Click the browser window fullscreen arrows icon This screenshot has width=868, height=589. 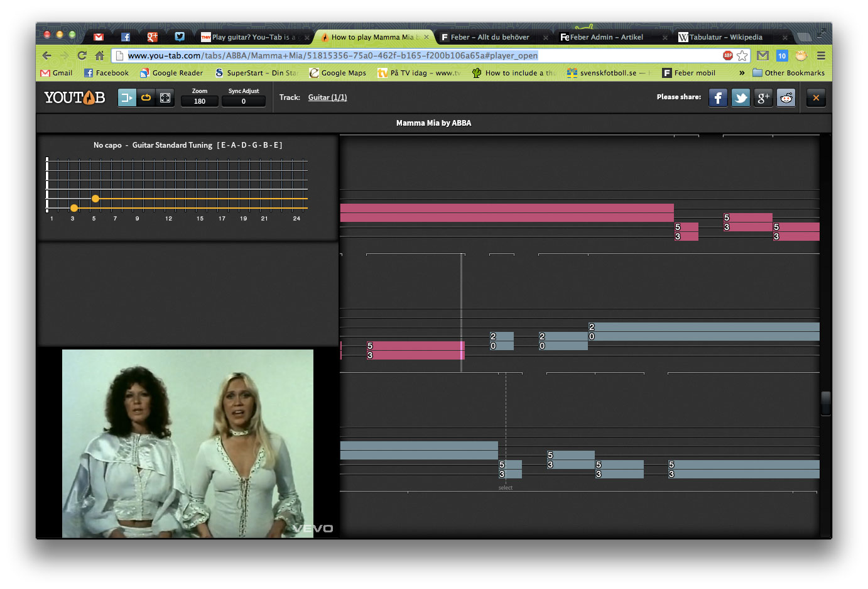(822, 33)
